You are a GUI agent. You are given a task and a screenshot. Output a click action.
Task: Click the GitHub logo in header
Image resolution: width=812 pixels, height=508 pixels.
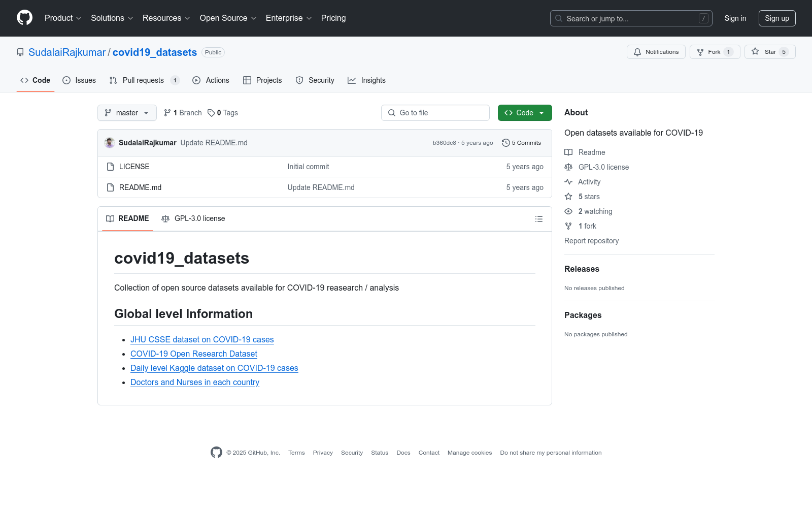click(24, 18)
